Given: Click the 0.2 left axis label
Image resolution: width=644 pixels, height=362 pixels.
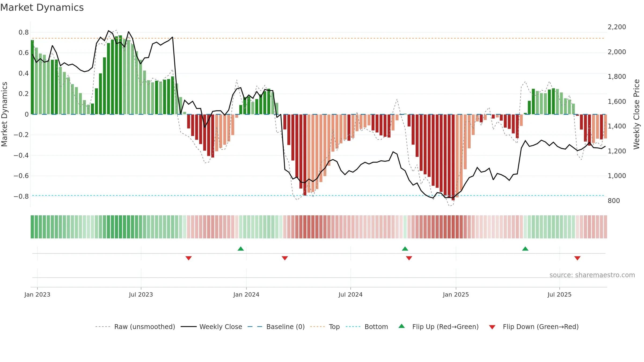Looking at the screenshot, I should click(x=24, y=94).
